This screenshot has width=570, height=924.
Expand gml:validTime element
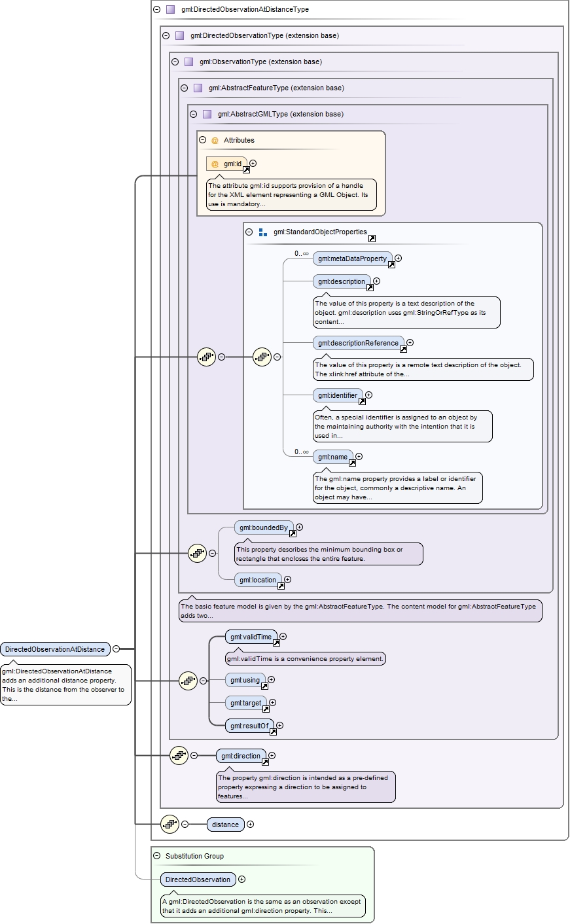(x=283, y=637)
